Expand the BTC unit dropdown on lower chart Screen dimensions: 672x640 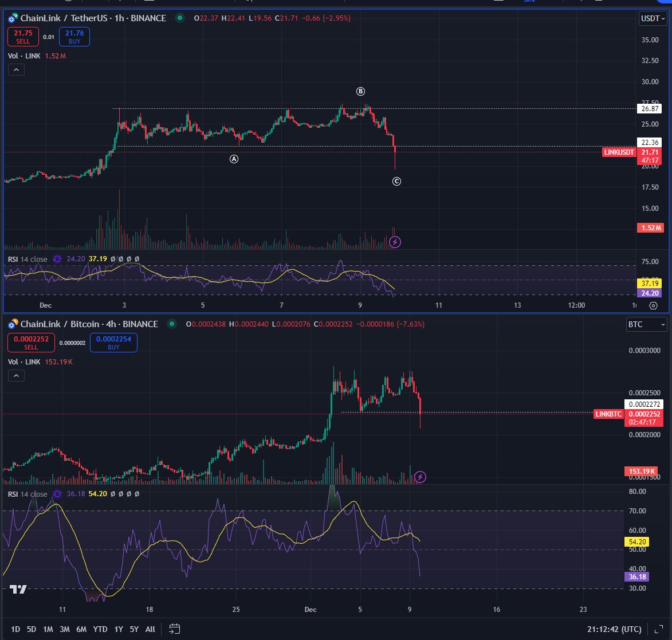pos(646,324)
